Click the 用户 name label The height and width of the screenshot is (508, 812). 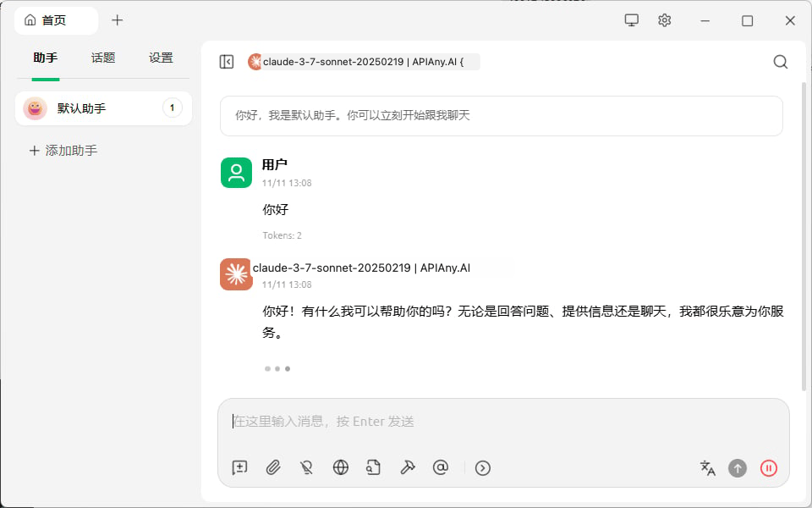tap(274, 165)
